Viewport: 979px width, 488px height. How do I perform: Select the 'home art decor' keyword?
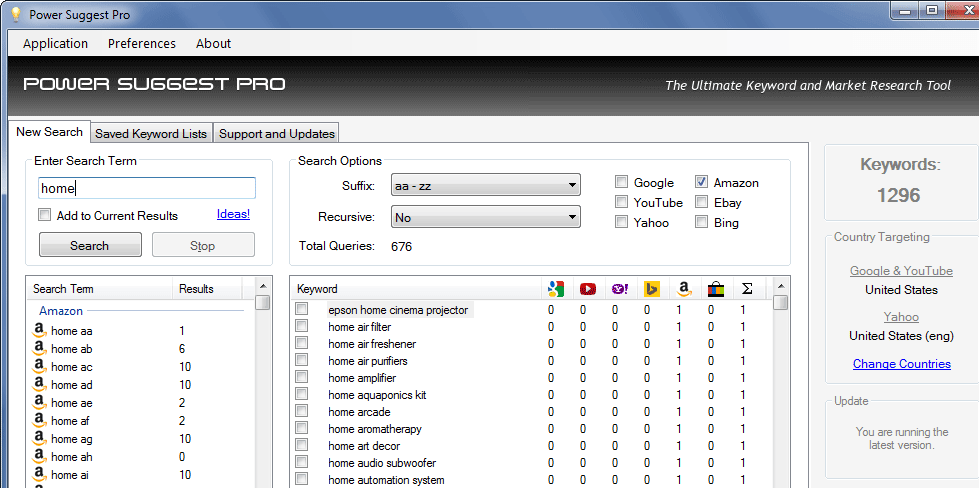pos(364,446)
